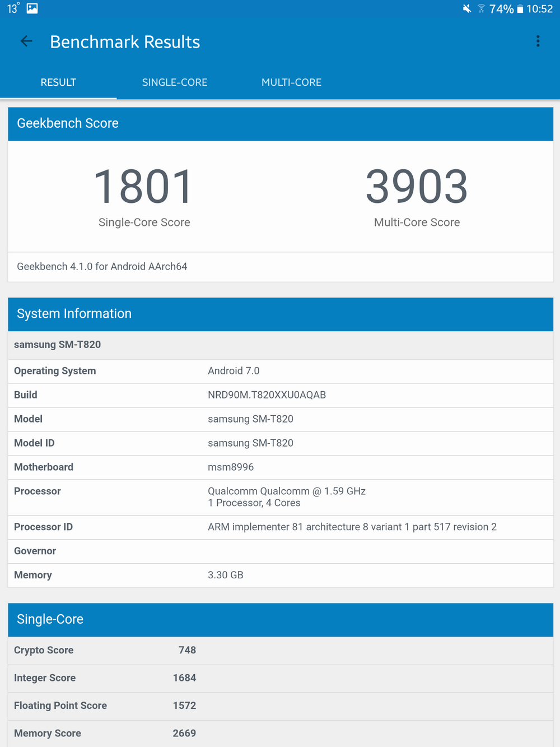Tap the image notification icon in status bar
Image resolution: width=560 pixels, height=747 pixels.
(32, 8)
